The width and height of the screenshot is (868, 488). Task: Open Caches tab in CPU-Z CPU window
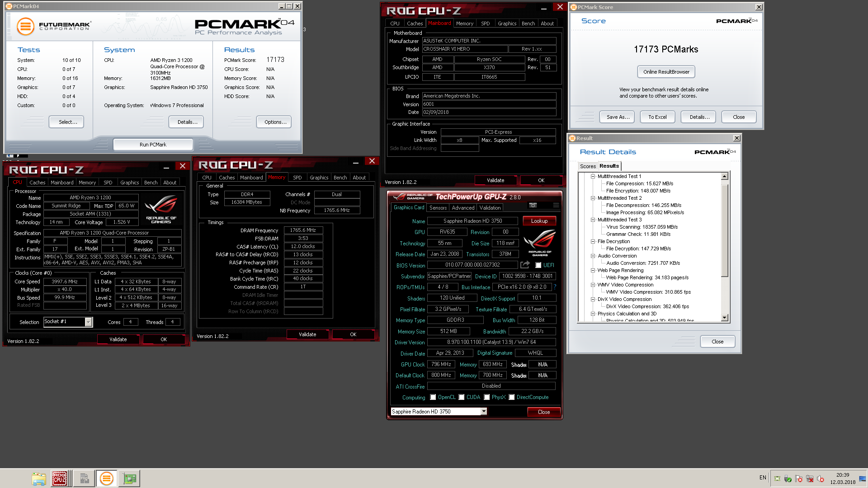[x=38, y=183]
